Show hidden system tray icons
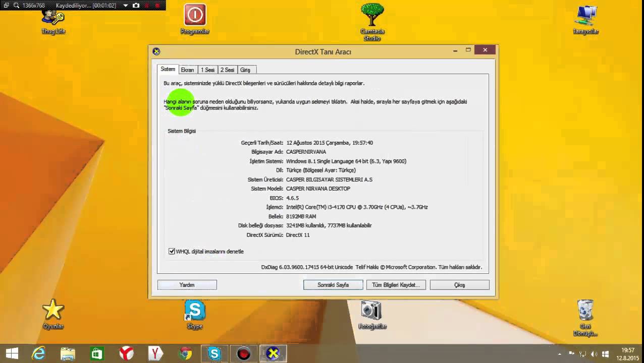 [x=559, y=354]
